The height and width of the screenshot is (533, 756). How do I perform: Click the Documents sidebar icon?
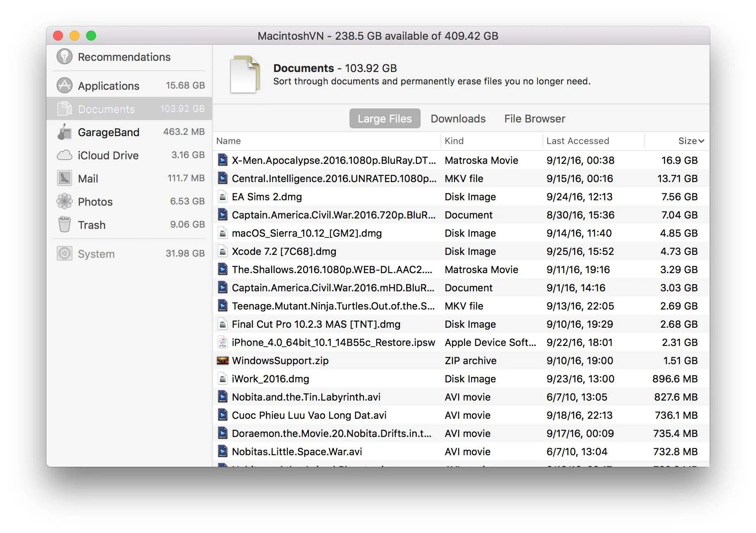(x=65, y=108)
